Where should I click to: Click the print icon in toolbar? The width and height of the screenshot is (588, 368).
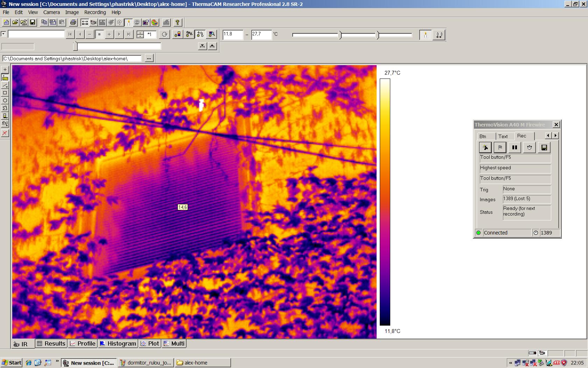(73, 22)
